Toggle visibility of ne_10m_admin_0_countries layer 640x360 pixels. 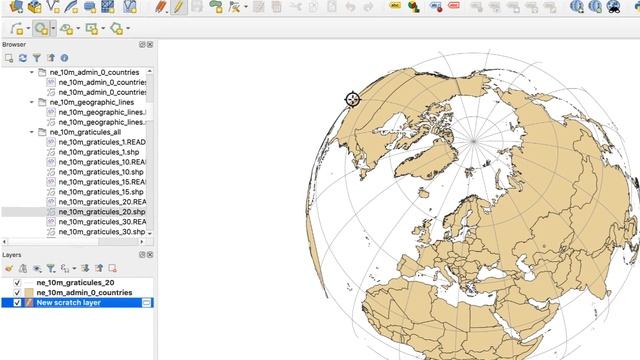[17, 293]
